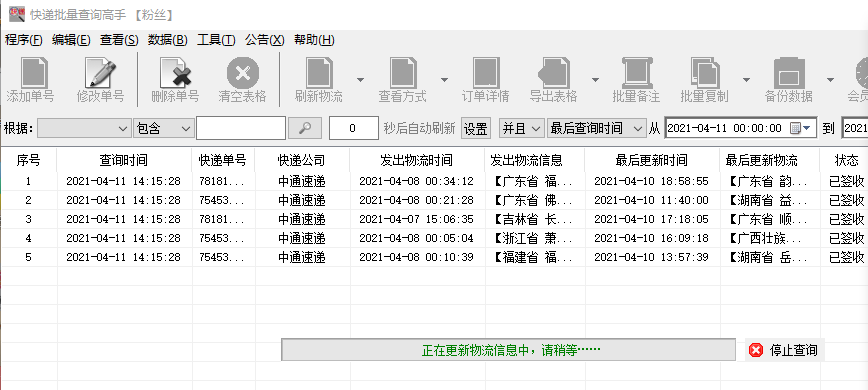
Task: Click the auto-refresh seconds field showing 0
Action: (x=354, y=128)
